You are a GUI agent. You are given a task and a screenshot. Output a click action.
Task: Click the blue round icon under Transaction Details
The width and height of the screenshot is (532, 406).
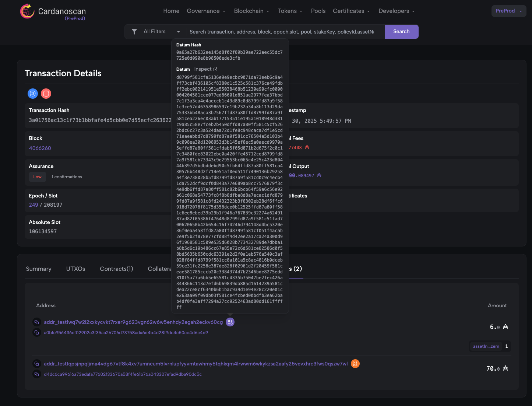point(33,94)
